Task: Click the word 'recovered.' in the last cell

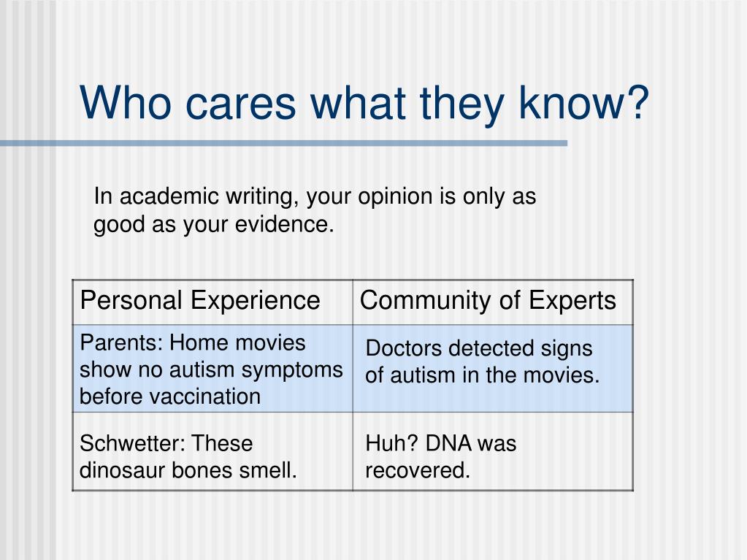Action: [418, 470]
